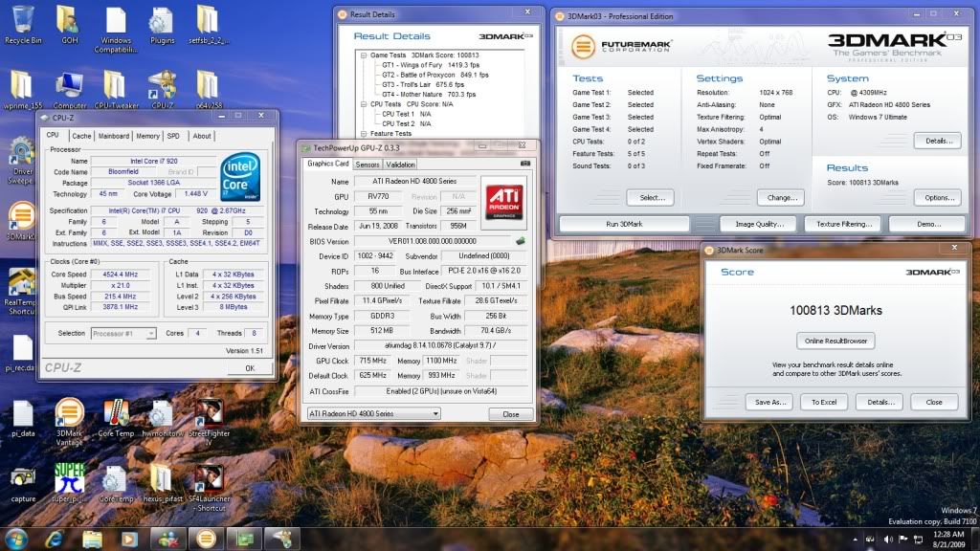Click the BIOS version save chip icon
The image size is (980, 551).
pyautogui.click(x=521, y=241)
